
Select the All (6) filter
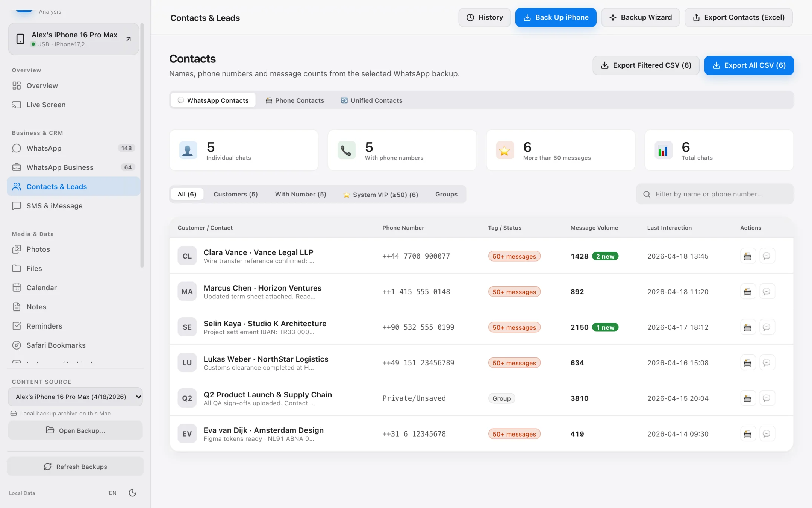pos(187,194)
